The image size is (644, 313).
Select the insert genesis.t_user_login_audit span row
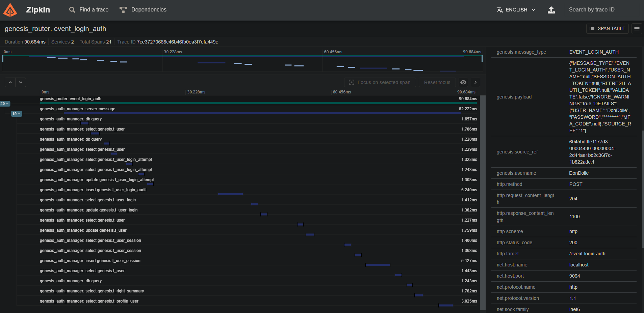tap(93, 190)
